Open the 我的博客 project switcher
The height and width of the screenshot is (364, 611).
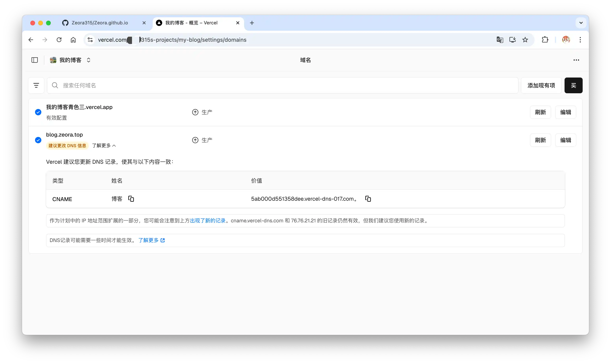coord(70,60)
